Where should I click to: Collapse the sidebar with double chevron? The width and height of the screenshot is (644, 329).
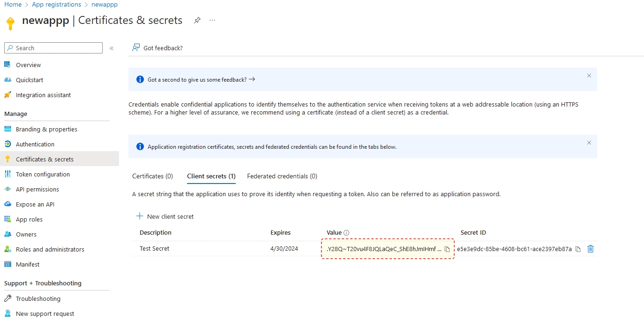pos(112,48)
